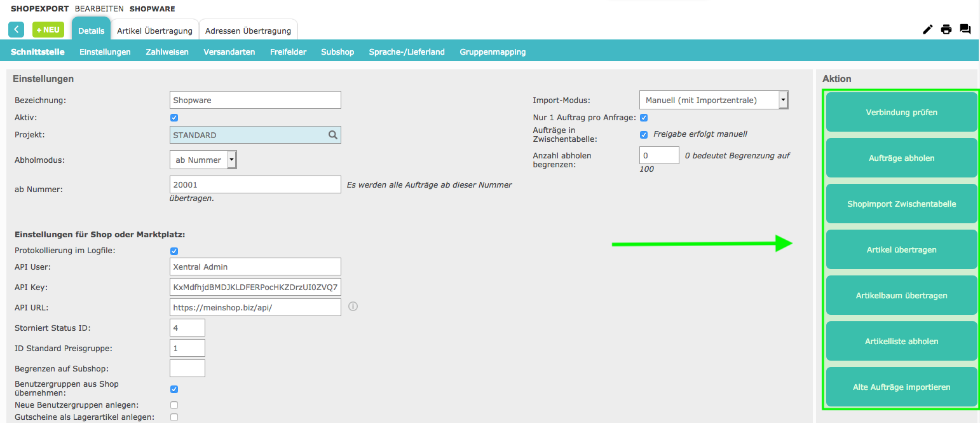Expand the Import-Modus dropdown
Image resolution: width=980 pixels, height=423 pixels.
click(713, 100)
